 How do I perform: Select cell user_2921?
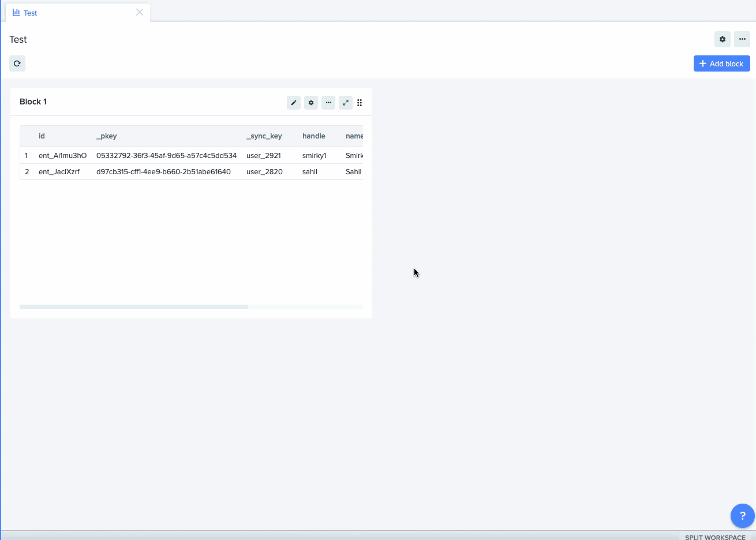click(x=263, y=156)
